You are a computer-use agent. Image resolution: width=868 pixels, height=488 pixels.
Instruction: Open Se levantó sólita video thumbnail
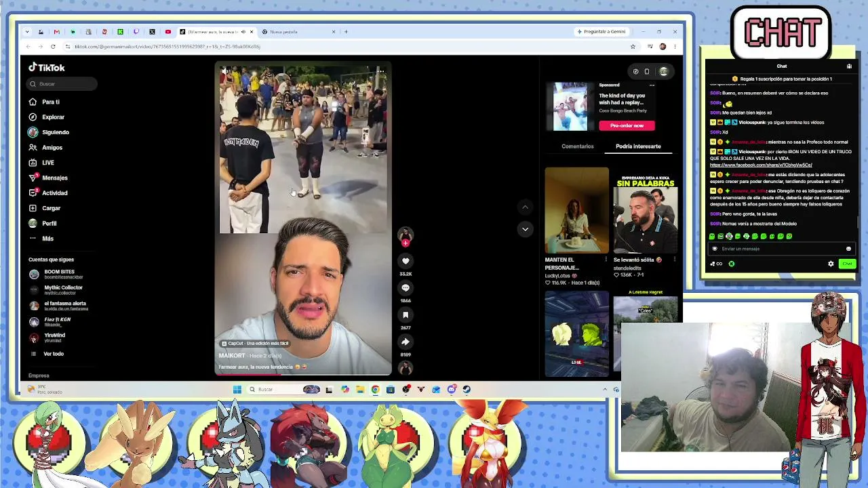pos(646,214)
